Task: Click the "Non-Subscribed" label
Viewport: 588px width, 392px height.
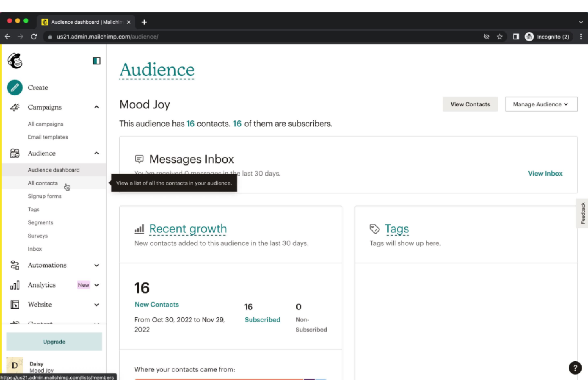Action: point(311,324)
